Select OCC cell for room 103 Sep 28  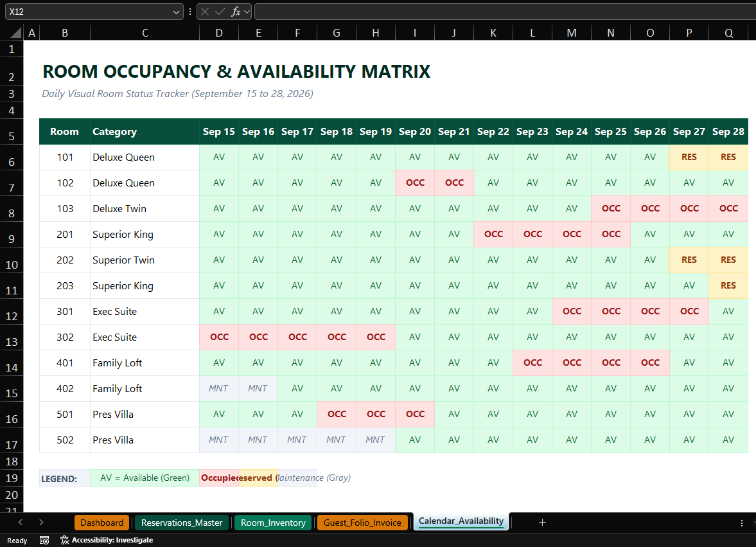click(728, 208)
